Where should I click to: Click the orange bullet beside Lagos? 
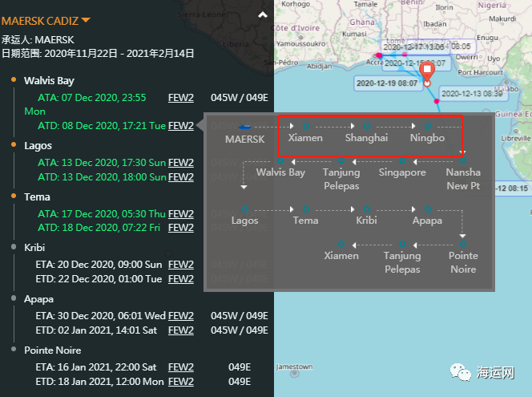point(14,144)
